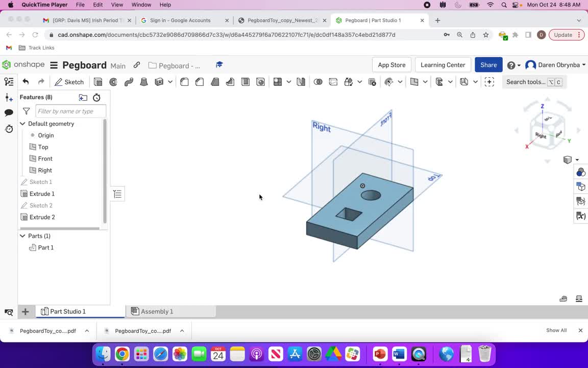Viewport: 588px width, 368px height.
Task: Click the Chrome Update button
Action: pyautogui.click(x=566, y=35)
